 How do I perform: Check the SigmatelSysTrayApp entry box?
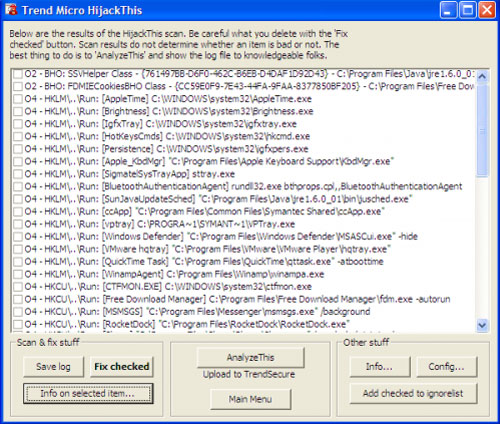[x=18, y=174]
